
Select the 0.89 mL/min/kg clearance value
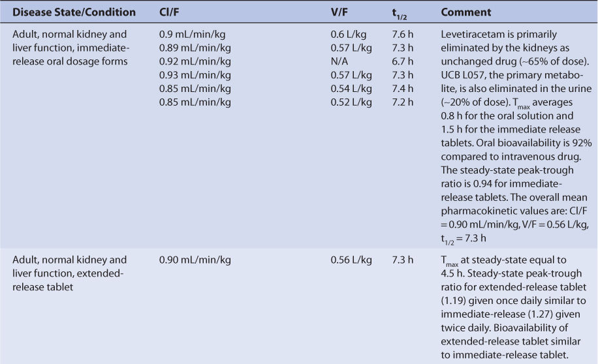195,48
